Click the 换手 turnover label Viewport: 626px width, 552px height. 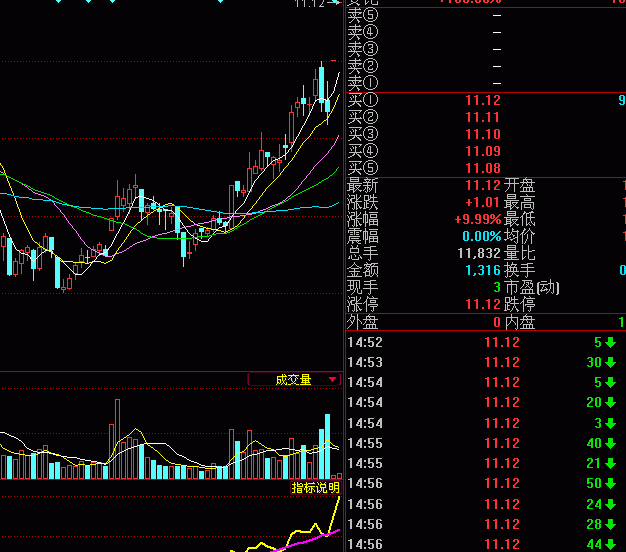point(519,271)
